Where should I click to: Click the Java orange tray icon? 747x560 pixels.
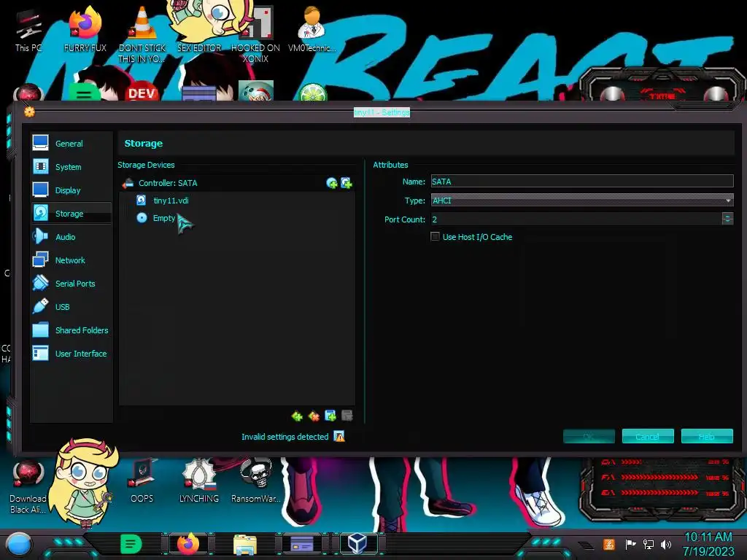click(609, 544)
